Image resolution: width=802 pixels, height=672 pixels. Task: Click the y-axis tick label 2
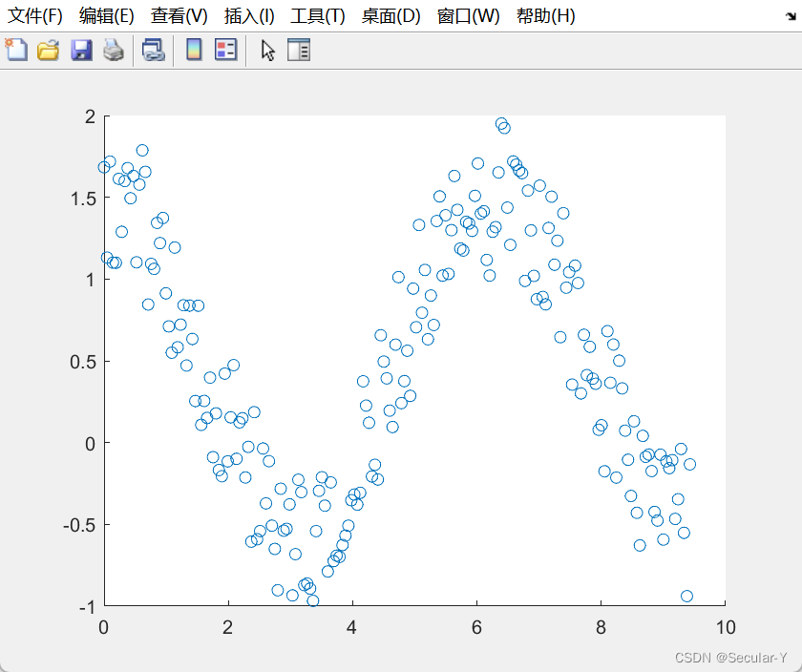[x=91, y=116]
